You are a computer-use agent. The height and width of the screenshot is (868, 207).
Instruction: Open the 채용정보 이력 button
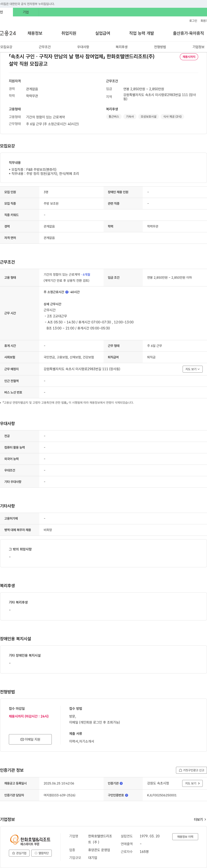tap(185, 837)
